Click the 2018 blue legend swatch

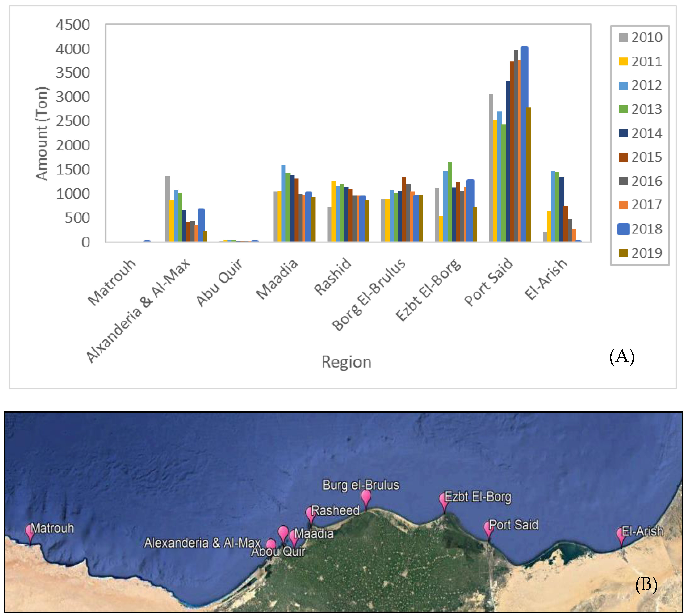(623, 229)
